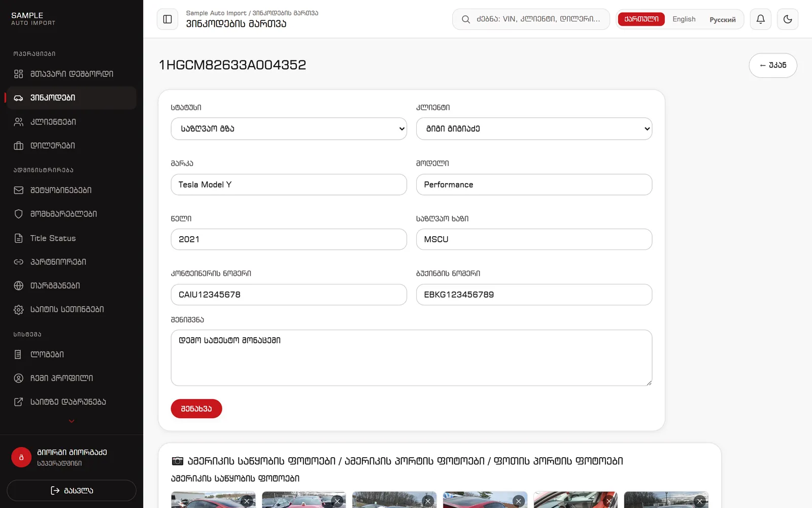Switch language to ქართული
This screenshot has width=812, height=508.
641,19
